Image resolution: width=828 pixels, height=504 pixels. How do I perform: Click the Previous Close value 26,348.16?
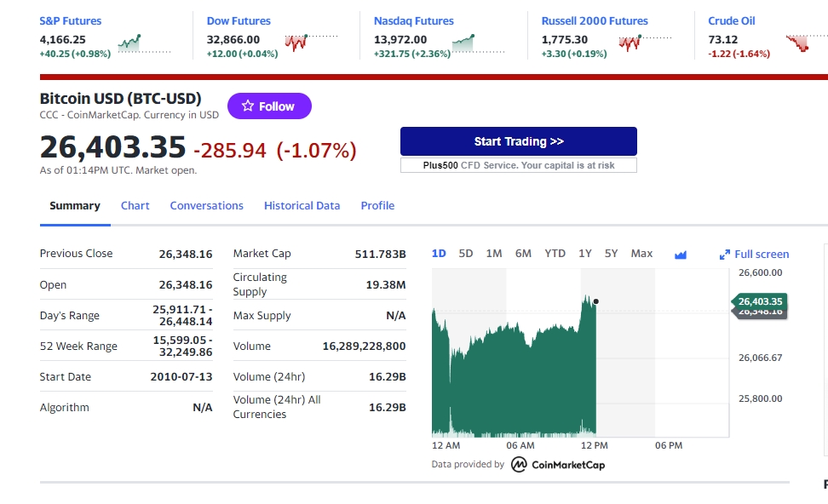coord(186,254)
